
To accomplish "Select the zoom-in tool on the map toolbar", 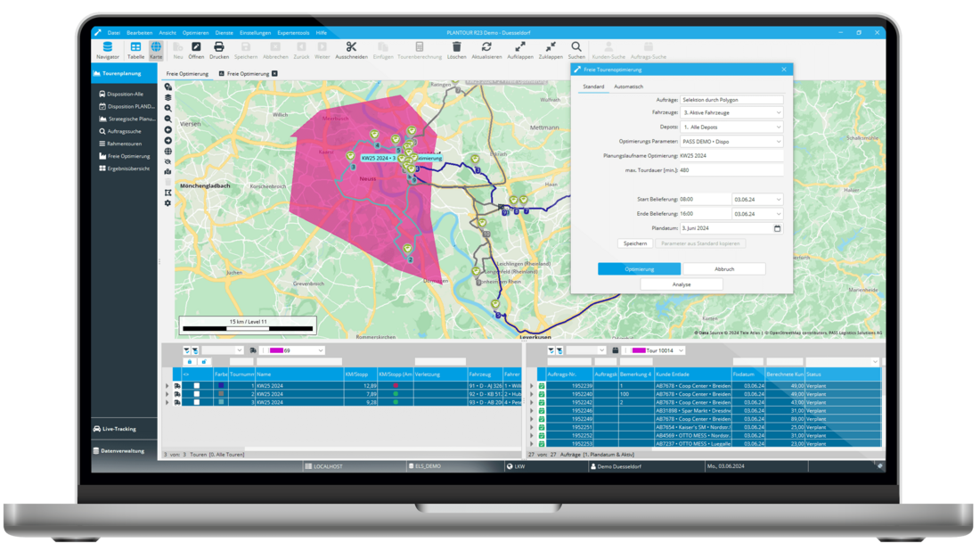I will click(x=167, y=107).
